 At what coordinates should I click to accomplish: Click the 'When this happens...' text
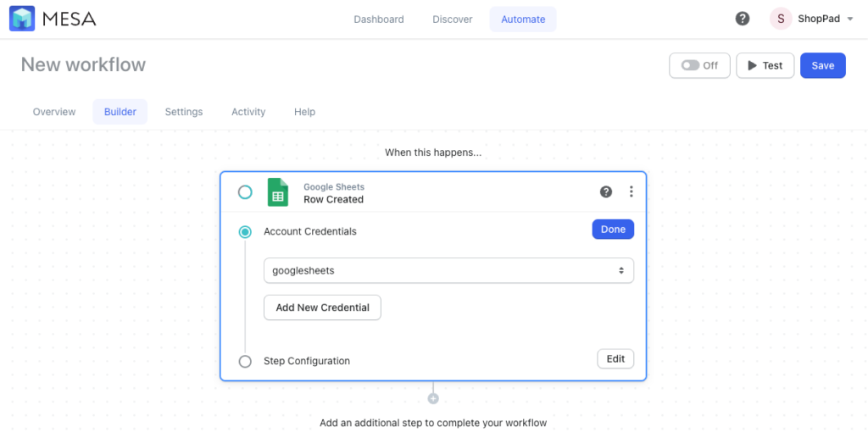pos(433,152)
